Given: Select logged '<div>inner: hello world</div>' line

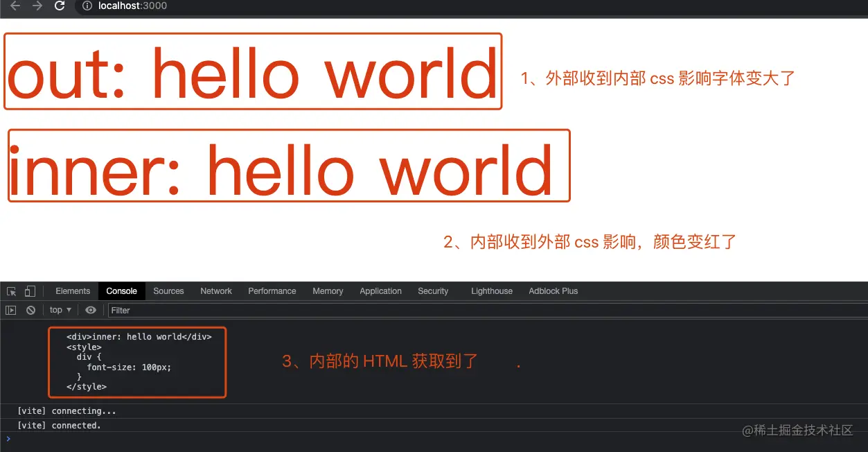Looking at the screenshot, I should (x=139, y=336).
